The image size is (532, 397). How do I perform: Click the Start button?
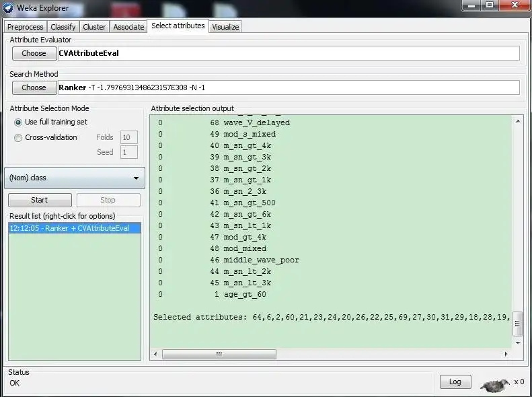tap(40, 201)
